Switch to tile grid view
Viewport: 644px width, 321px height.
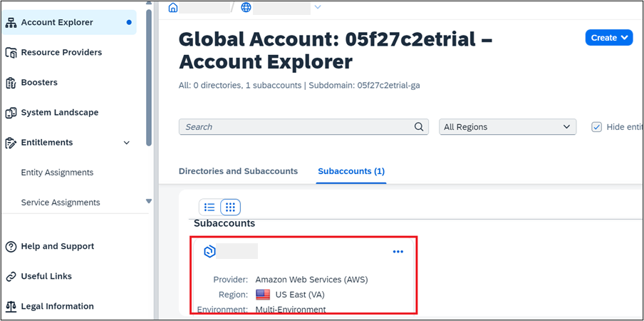click(x=230, y=207)
